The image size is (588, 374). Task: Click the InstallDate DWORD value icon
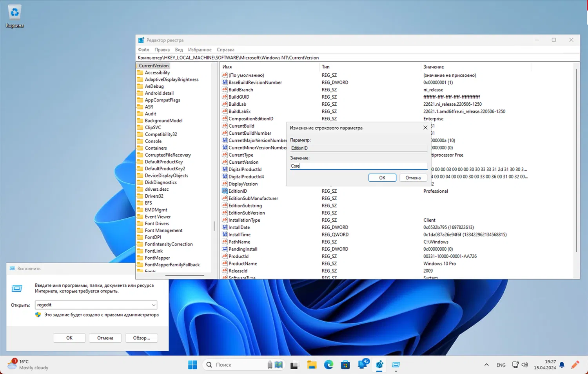coord(225,227)
